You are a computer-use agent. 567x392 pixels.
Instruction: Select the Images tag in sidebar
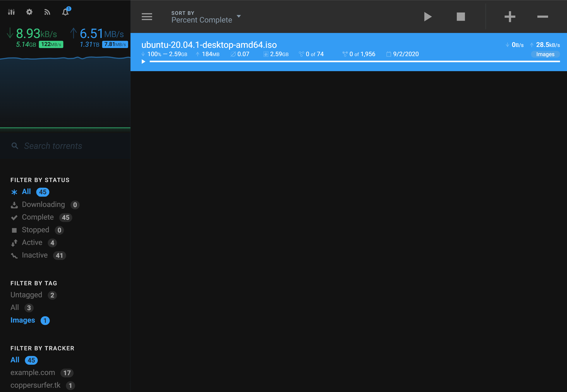pos(23,320)
